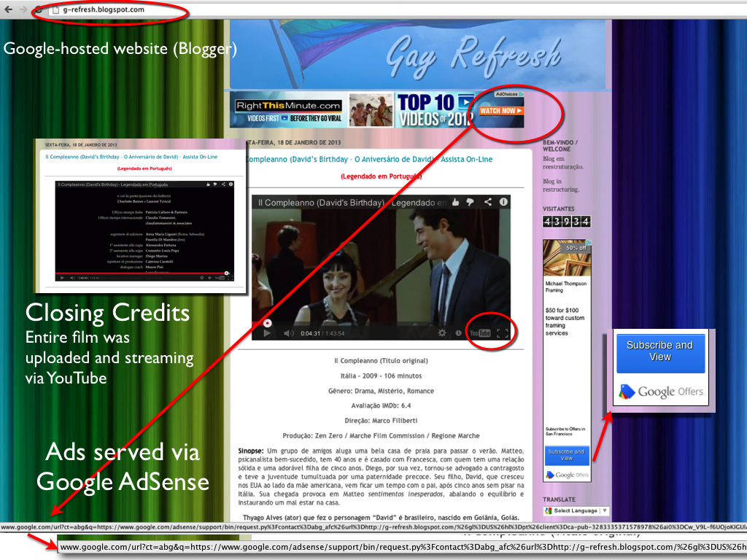Click the Gênero: Drama, Mistério, Romance line
This screenshot has height=560, width=747.
click(x=381, y=391)
